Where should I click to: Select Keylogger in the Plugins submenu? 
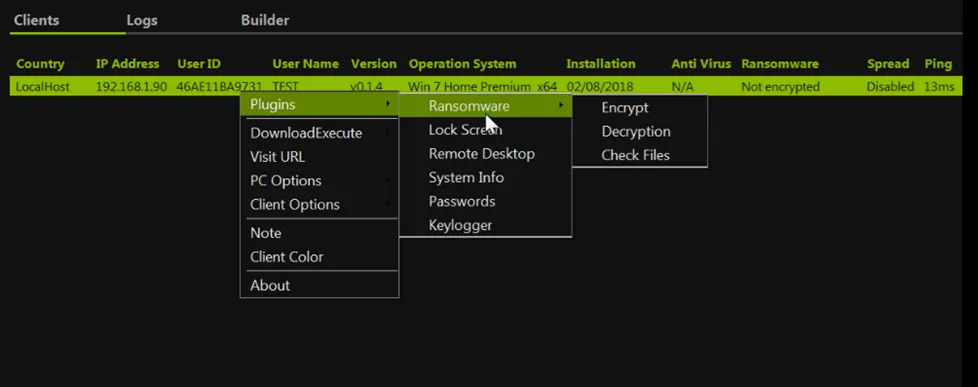coord(485,225)
